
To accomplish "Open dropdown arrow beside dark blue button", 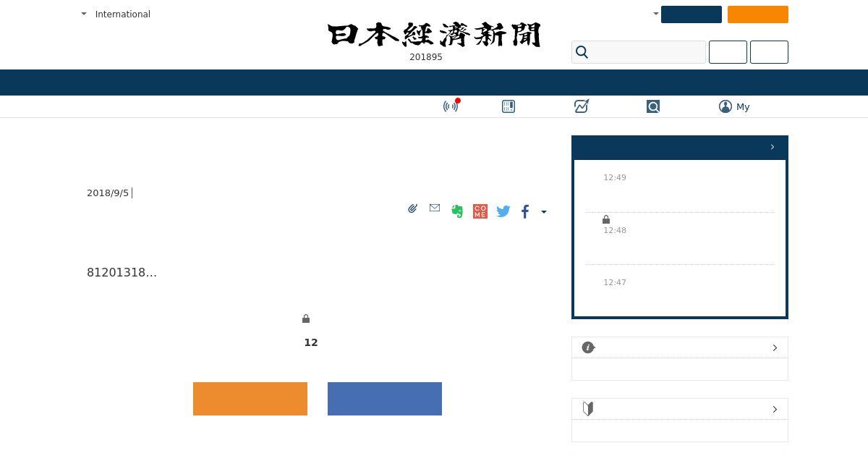I will (x=656, y=14).
